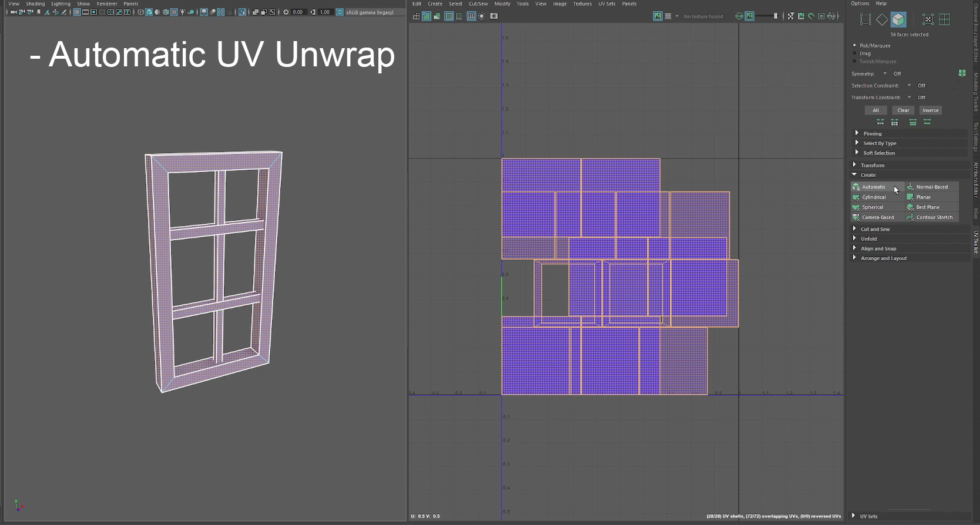Toggle checker texture icon in UV Editor

click(668, 16)
